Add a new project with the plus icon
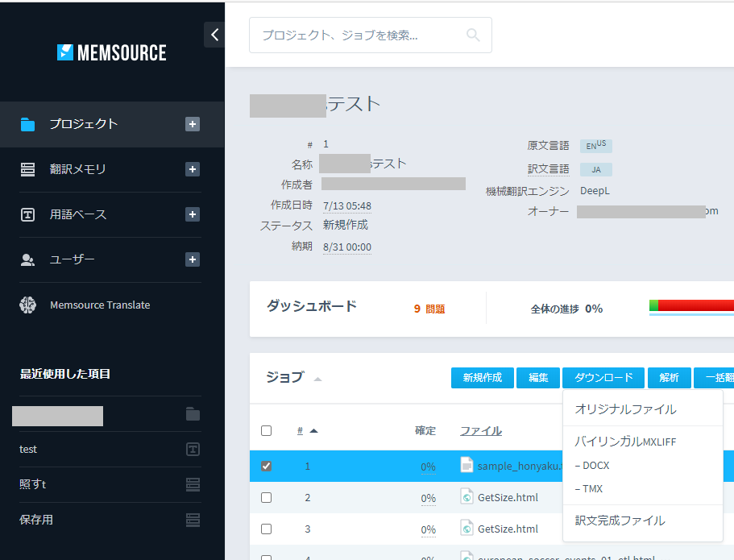 coord(193,124)
